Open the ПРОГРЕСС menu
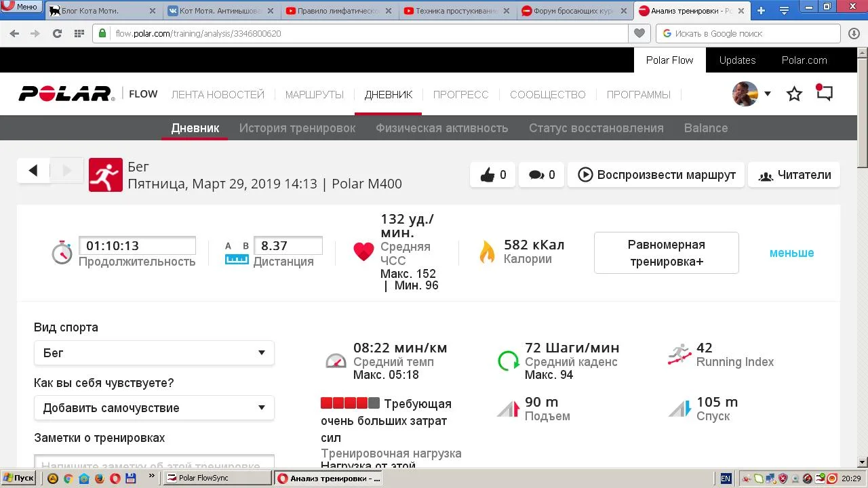This screenshot has height=488, width=868. coord(461,95)
